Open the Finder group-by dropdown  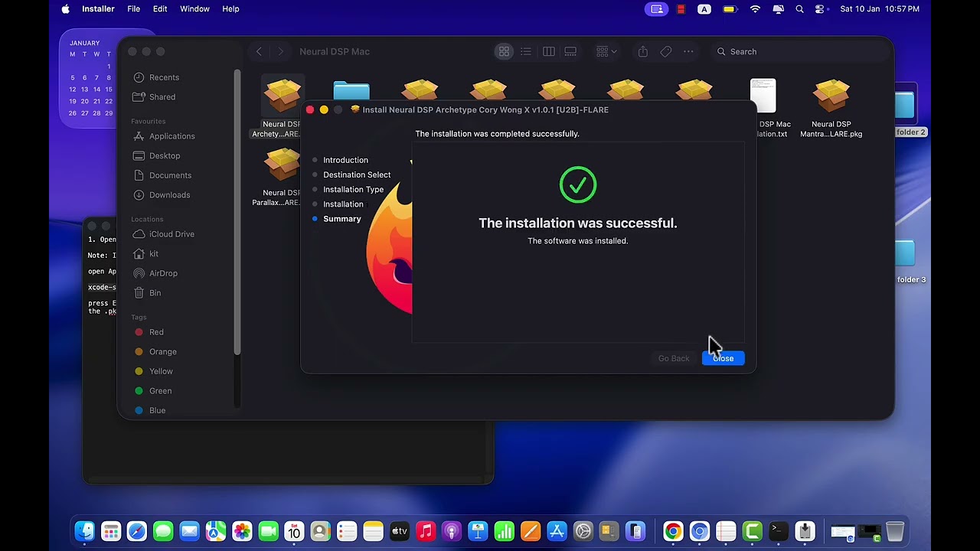(x=606, y=51)
